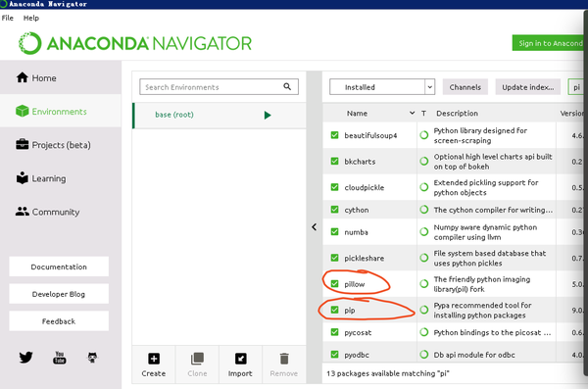The image size is (588, 389).
Task: Open Anaconda Twitter icon
Action: [25, 357]
